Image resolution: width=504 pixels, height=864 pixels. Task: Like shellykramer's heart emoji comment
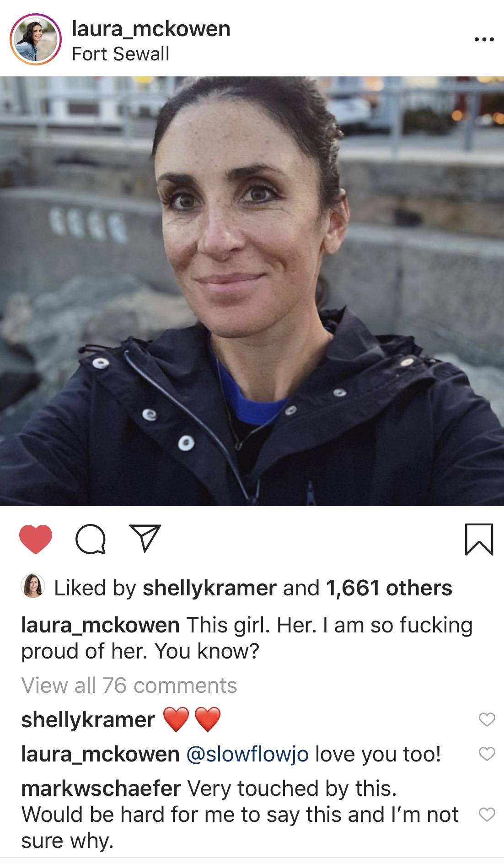(487, 720)
